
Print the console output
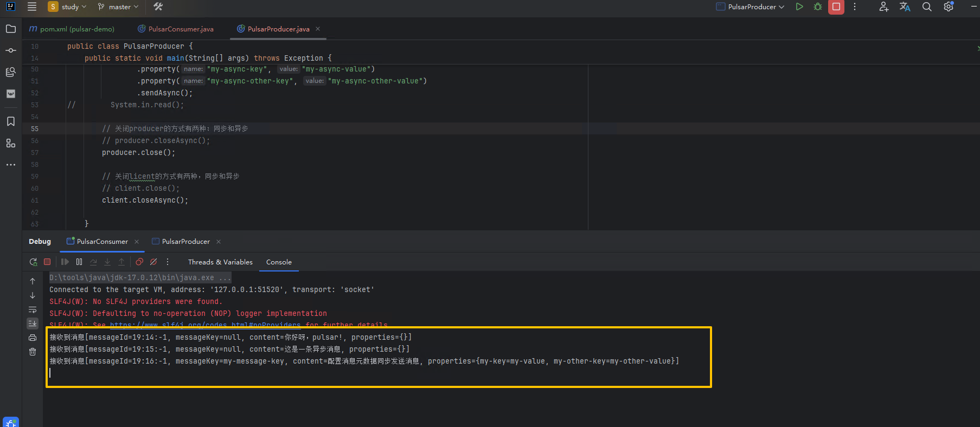(x=33, y=338)
